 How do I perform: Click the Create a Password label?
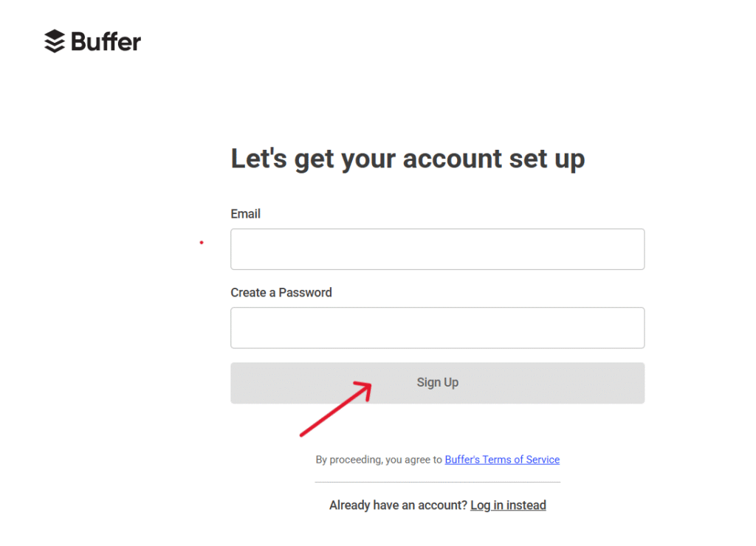(x=281, y=293)
